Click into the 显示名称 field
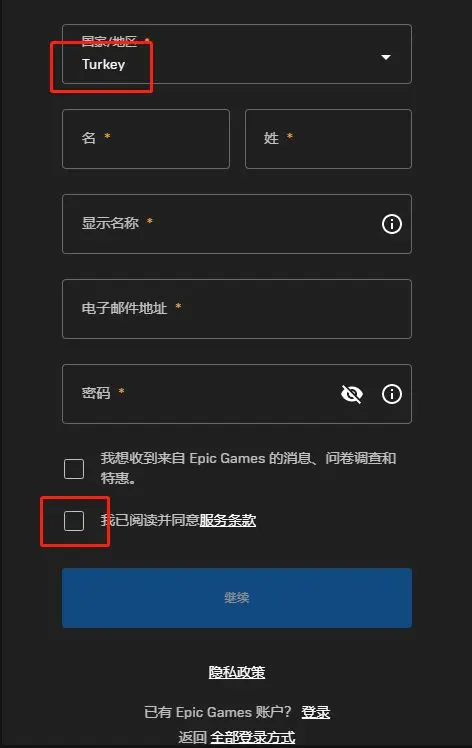The image size is (472, 748). pyautogui.click(x=237, y=224)
